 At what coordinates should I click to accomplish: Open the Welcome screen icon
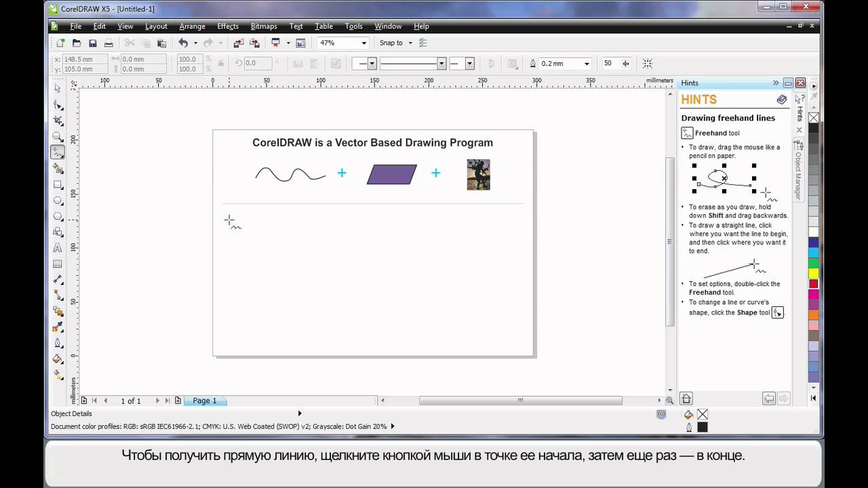point(300,43)
